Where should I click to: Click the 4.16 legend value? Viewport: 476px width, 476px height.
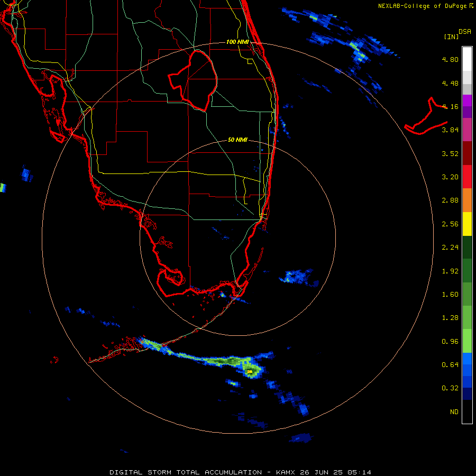coord(450,106)
